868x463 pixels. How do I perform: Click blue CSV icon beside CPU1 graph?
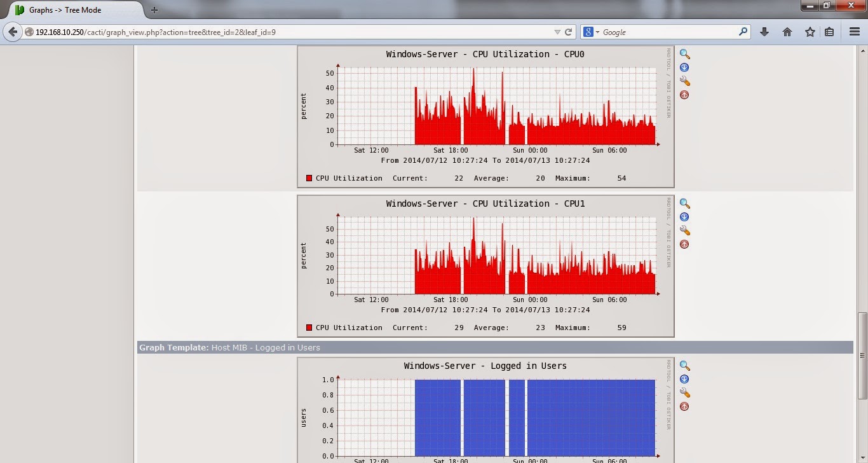pyautogui.click(x=684, y=217)
